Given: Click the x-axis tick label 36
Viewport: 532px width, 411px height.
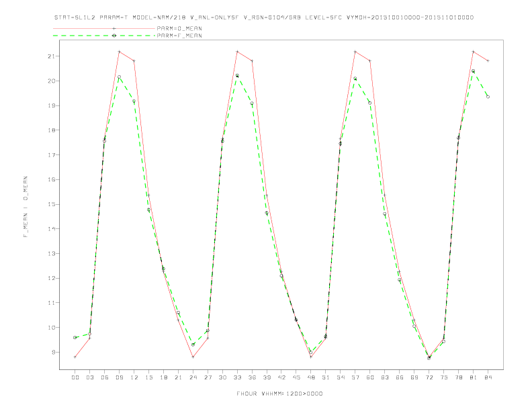Looking at the screenshot, I should (252, 377).
